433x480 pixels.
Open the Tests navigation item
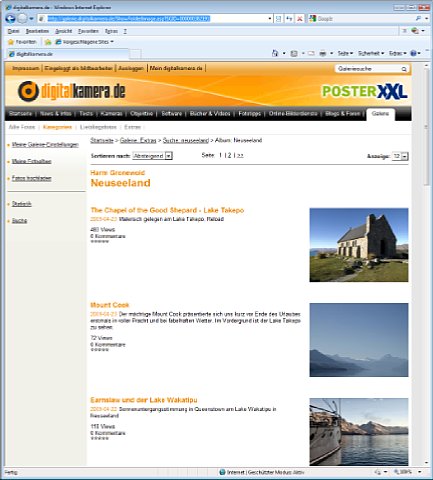click(86, 114)
